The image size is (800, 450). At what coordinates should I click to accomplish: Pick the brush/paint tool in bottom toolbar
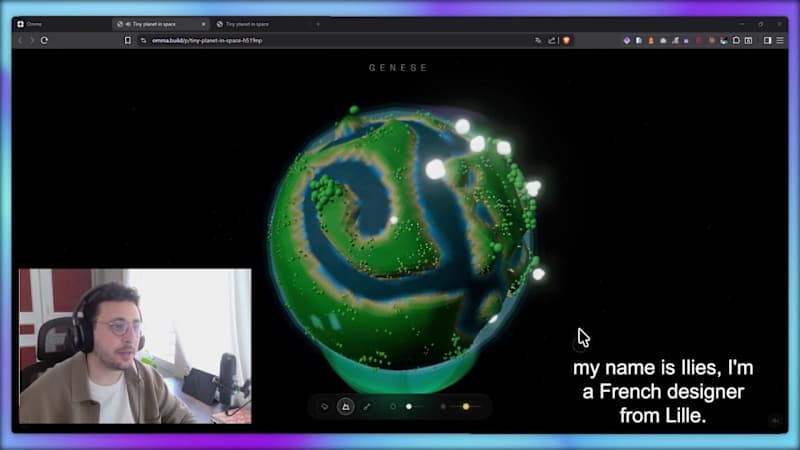click(367, 407)
